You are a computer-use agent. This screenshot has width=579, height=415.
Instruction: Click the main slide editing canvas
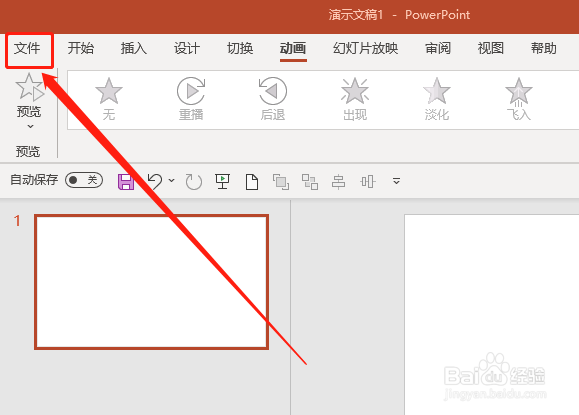[491, 314]
